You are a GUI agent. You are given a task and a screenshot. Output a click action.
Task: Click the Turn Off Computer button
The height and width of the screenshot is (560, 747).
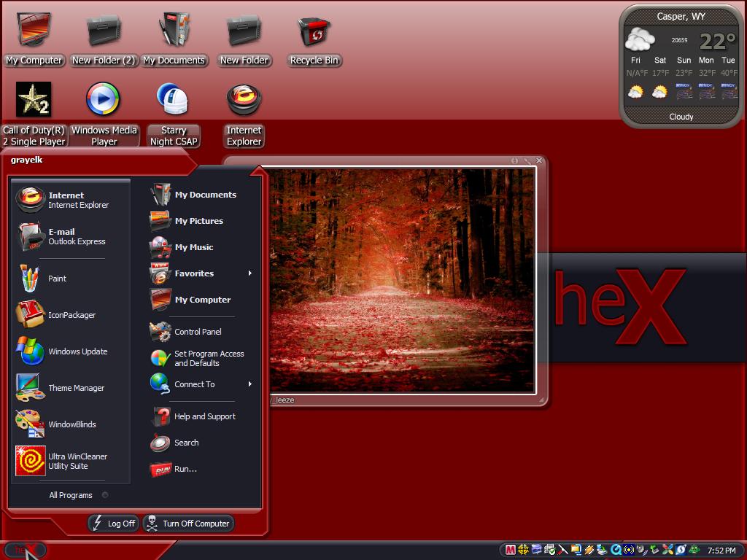tap(189, 524)
